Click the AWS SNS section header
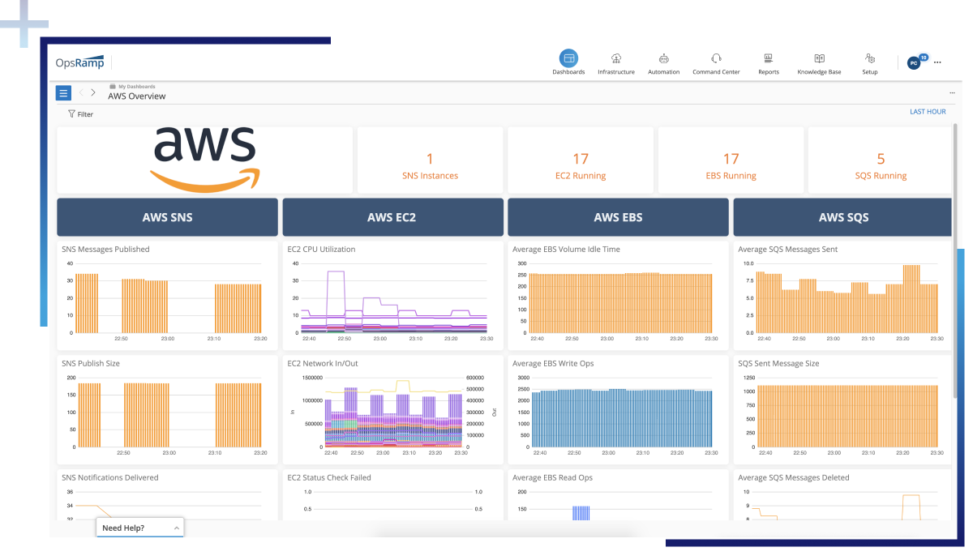The image size is (973, 560). pyautogui.click(x=167, y=217)
